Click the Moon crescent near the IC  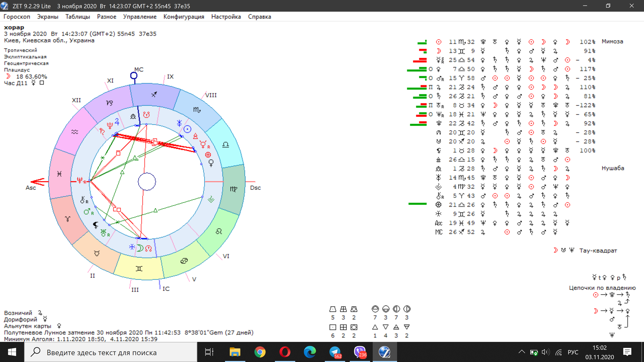(140, 248)
